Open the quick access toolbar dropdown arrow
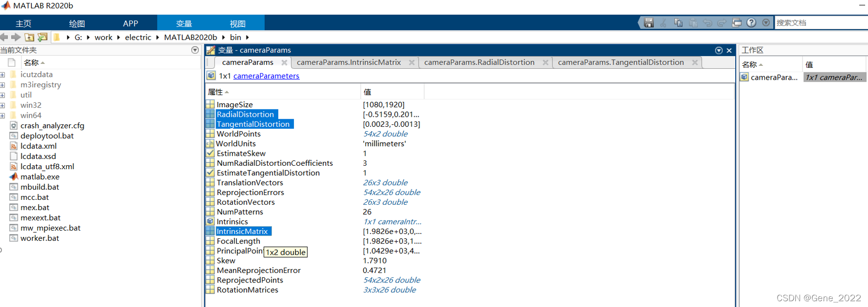This screenshot has width=868, height=307. 766,23
